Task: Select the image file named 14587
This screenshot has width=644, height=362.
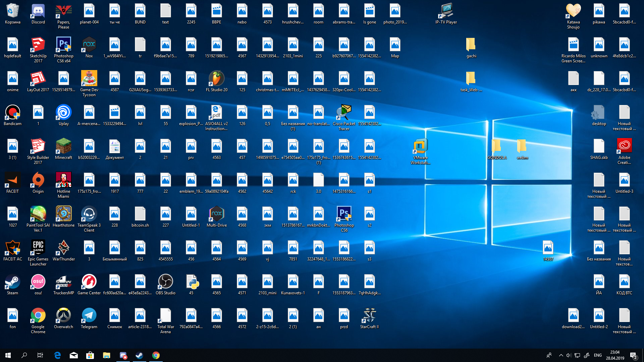Action: pos(548,251)
